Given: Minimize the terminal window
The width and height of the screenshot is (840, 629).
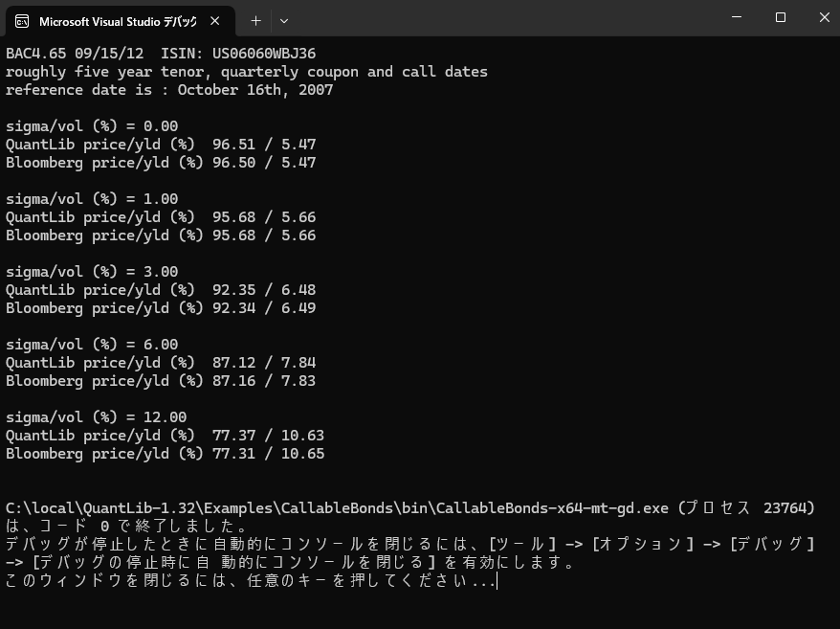Looking at the screenshot, I should (737, 17).
